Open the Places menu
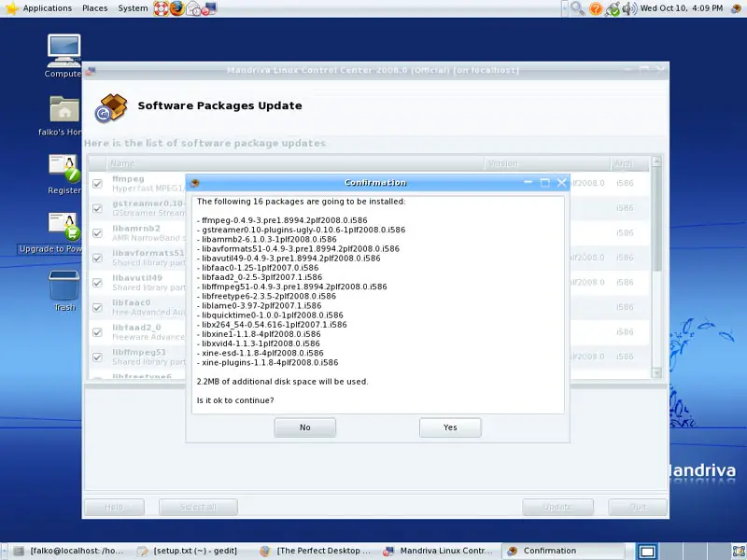 coord(95,8)
